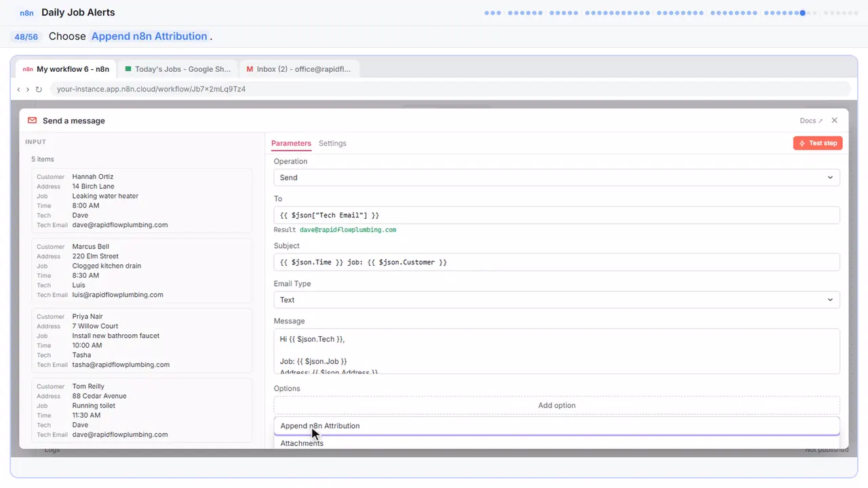Click luis@rapidflowplumbing.com tech email
The image size is (868, 488).
pos(118,295)
